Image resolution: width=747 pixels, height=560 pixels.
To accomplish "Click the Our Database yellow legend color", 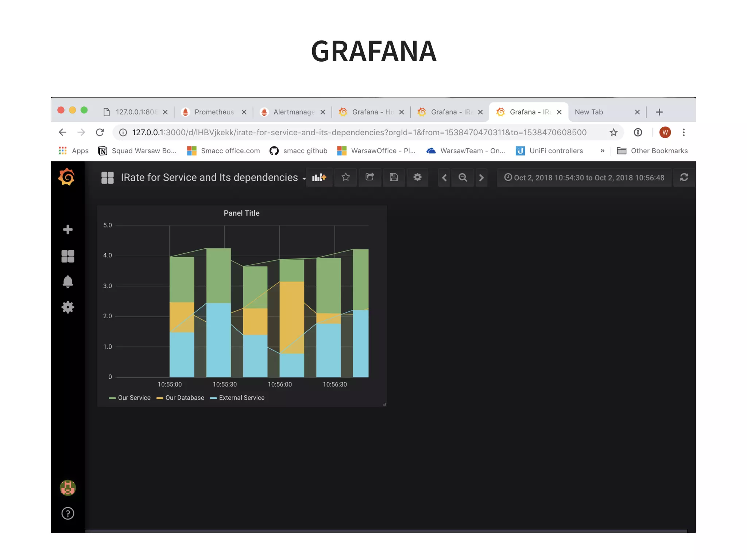I will [x=160, y=398].
